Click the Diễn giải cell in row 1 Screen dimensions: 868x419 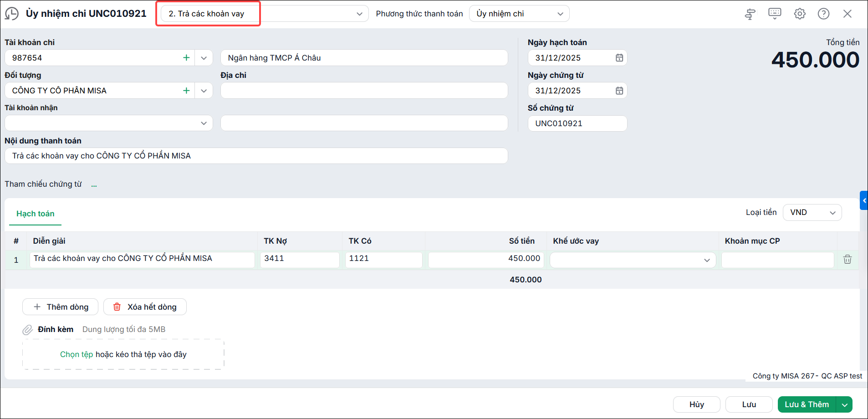pyautogui.click(x=142, y=260)
